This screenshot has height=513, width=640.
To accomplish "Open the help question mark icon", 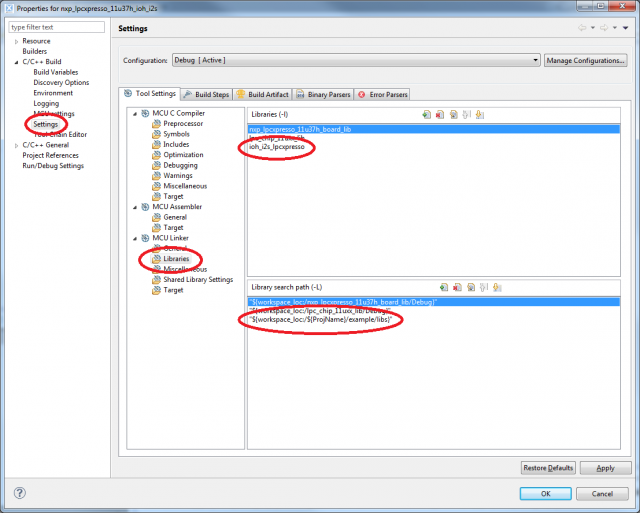I will coord(20,493).
